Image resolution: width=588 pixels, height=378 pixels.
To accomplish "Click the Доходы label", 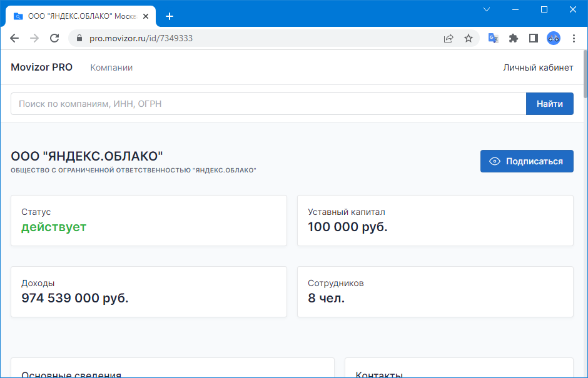I will click(38, 283).
